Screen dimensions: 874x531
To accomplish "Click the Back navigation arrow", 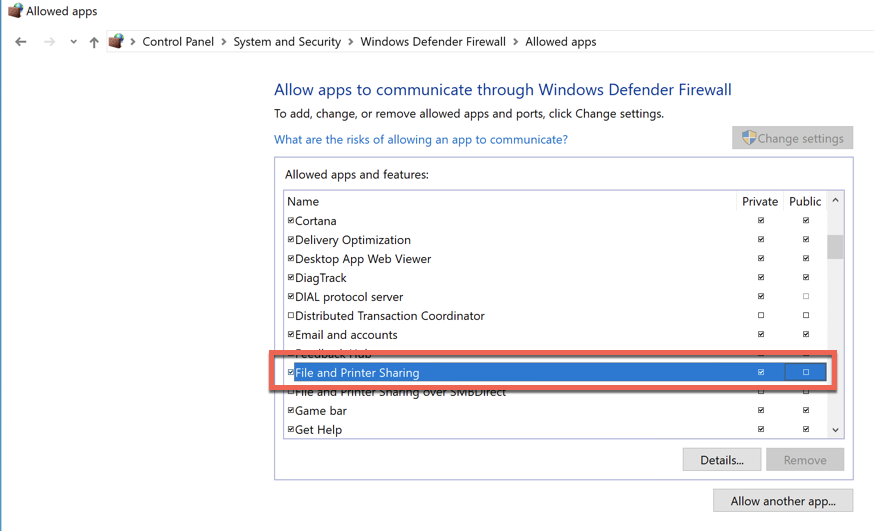I will tap(21, 42).
